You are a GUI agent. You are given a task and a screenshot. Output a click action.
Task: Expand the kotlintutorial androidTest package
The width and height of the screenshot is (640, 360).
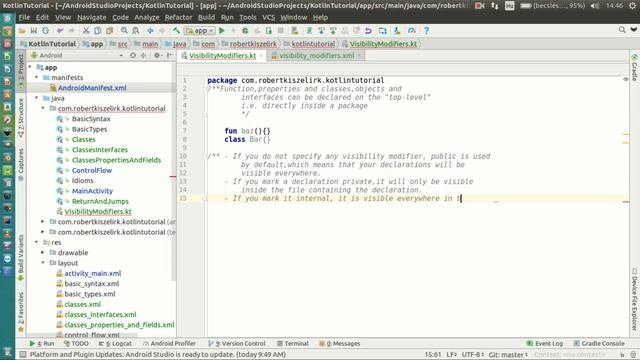[x=43, y=222]
